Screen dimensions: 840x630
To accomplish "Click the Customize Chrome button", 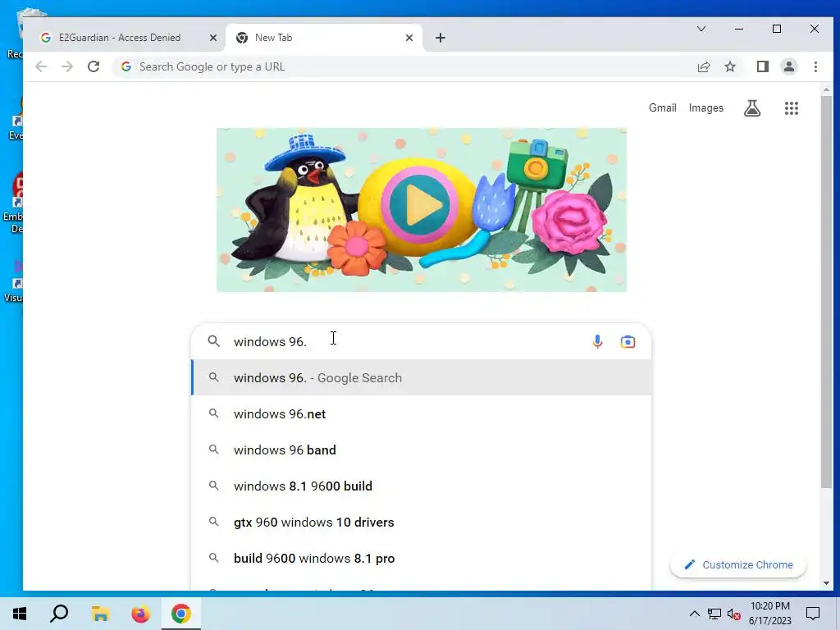I will tap(738, 564).
